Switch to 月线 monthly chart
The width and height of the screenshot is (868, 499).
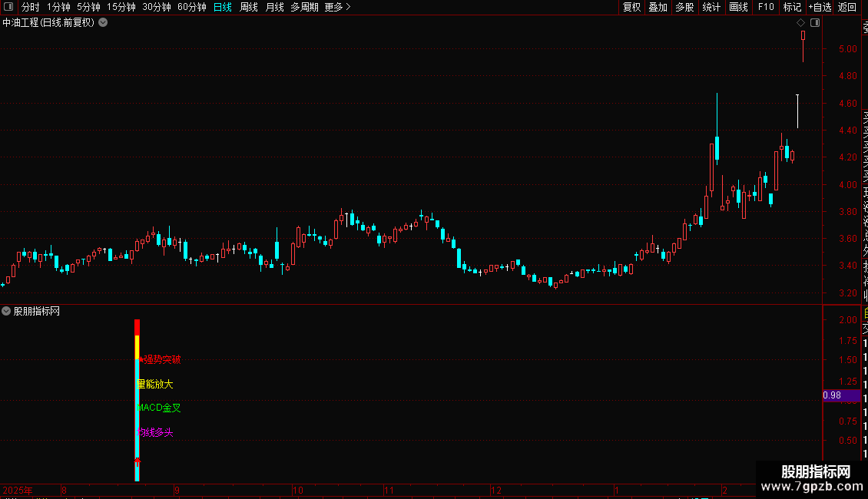tap(274, 7)
